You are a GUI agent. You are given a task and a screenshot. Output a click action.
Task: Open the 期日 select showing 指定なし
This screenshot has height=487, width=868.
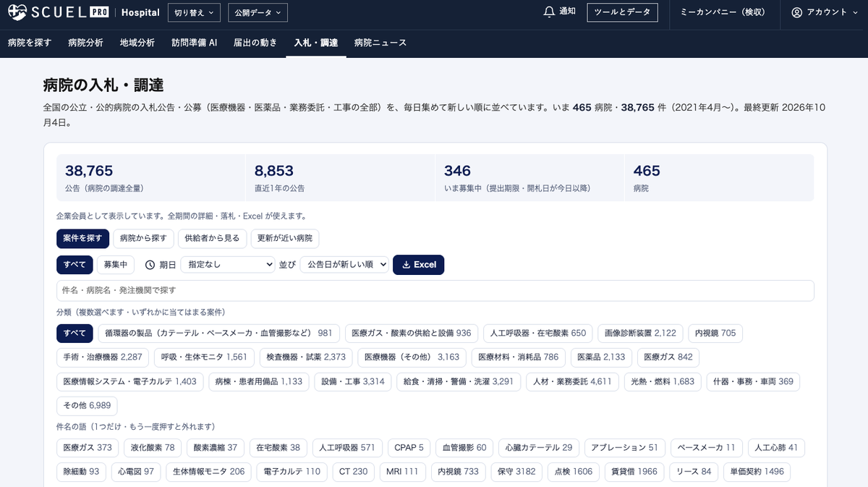228,265
